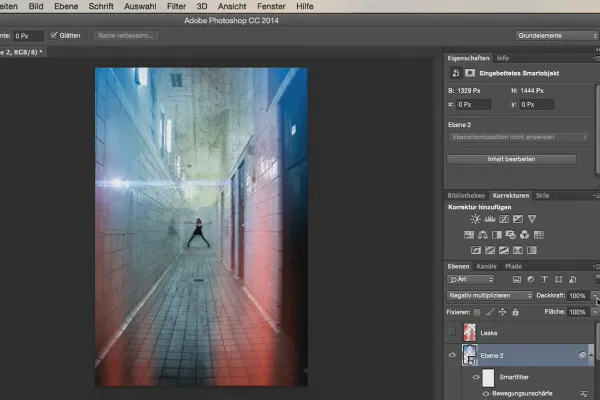Click the Inhalt bearbeiten button
Image resolution: width=600 pixels, height=400 pixels.
[x=511, y=159]
